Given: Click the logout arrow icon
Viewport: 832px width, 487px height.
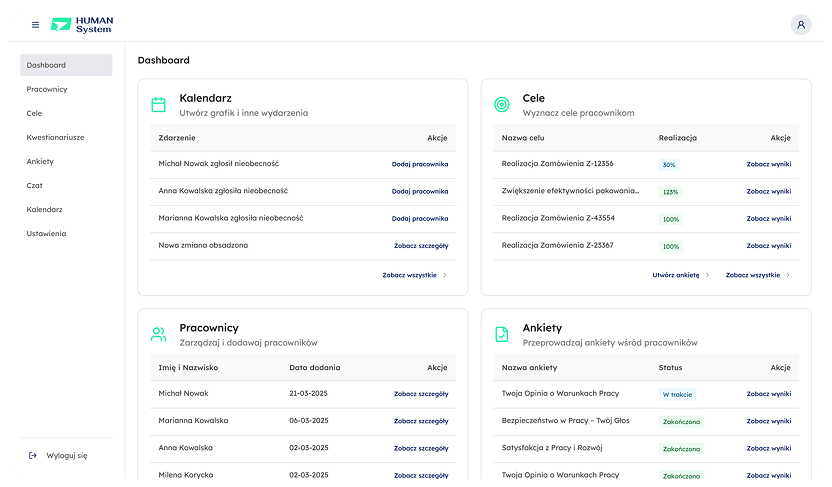Looking at the screenshot, I should click(33, 455).
